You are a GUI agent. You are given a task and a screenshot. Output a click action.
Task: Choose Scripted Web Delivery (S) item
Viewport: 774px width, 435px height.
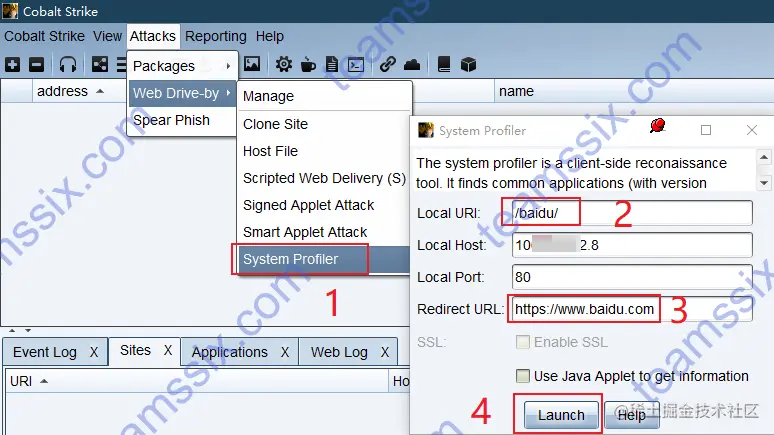[x=324, y=178]
